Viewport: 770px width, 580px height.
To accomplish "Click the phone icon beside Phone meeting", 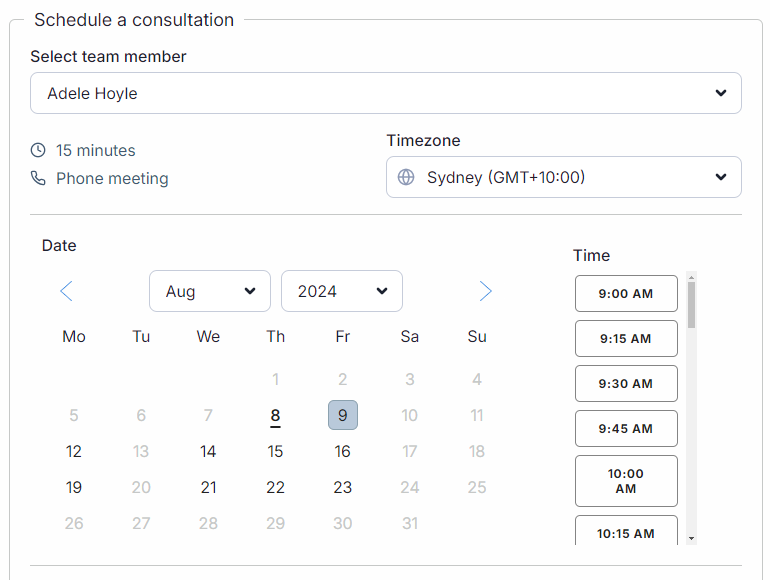I will [38, 178].
